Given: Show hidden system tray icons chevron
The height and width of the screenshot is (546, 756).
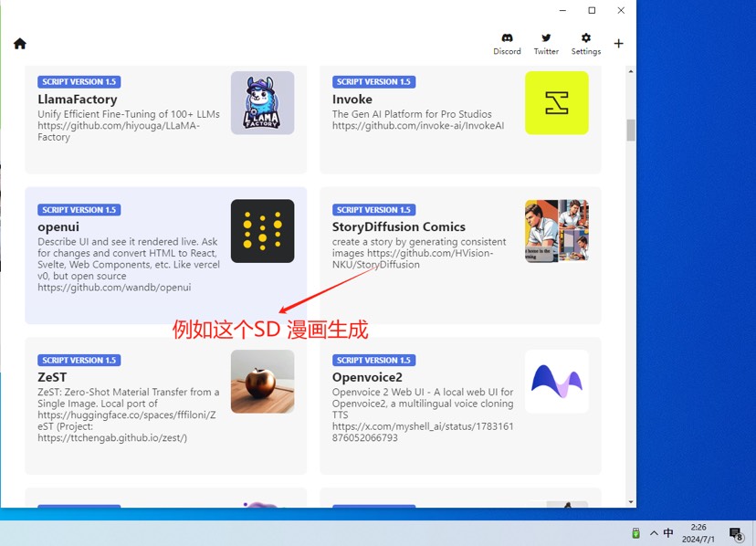Looking at the screenshot, I should pyautogui.click(x=654, y=533).
